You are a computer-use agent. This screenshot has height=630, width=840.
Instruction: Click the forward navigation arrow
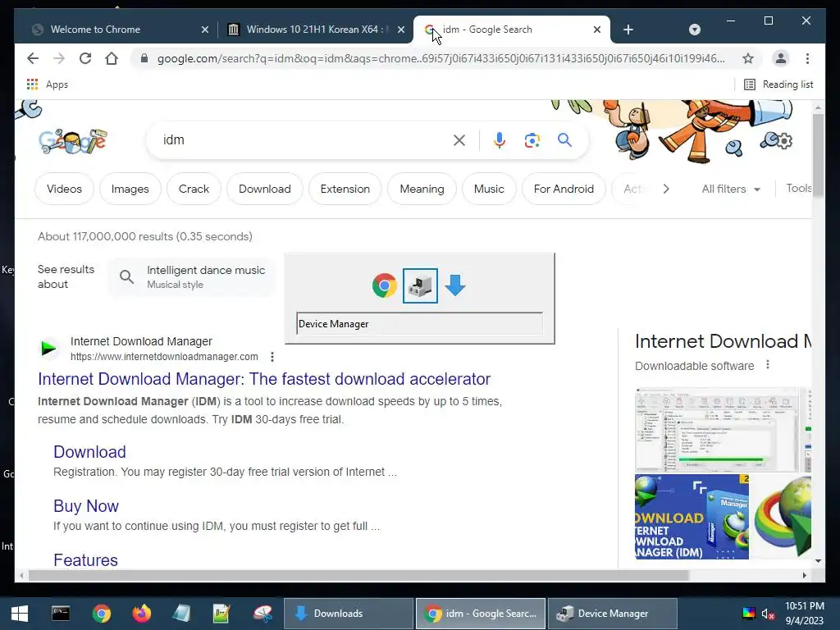pos(59,58)
